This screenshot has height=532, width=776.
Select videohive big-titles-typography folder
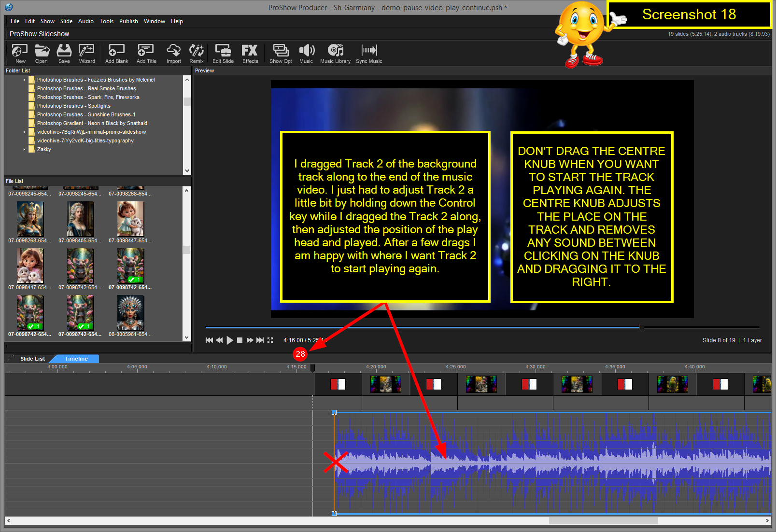point(85,140)
